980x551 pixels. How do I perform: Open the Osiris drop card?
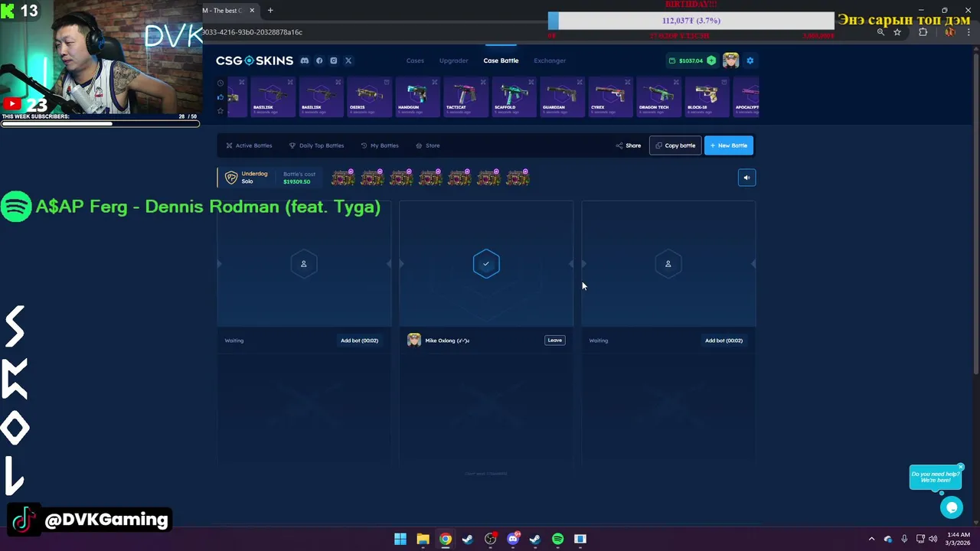click(368, 96)
